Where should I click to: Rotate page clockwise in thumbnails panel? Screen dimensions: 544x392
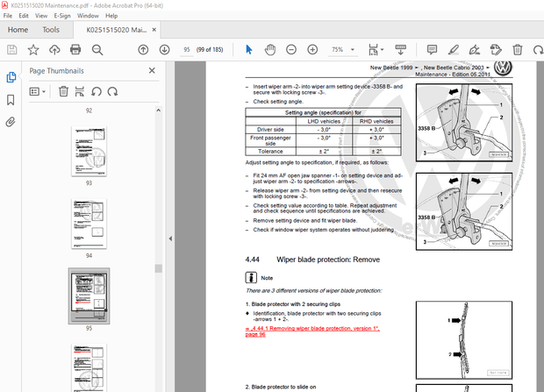[113, 91]
